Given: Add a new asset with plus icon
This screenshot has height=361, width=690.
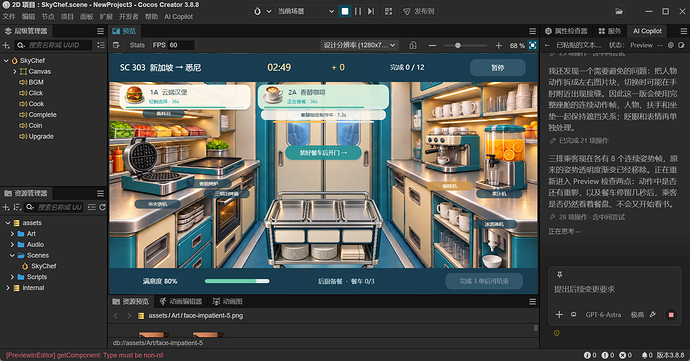Looking at the screenshot, I should pos(6,207).
